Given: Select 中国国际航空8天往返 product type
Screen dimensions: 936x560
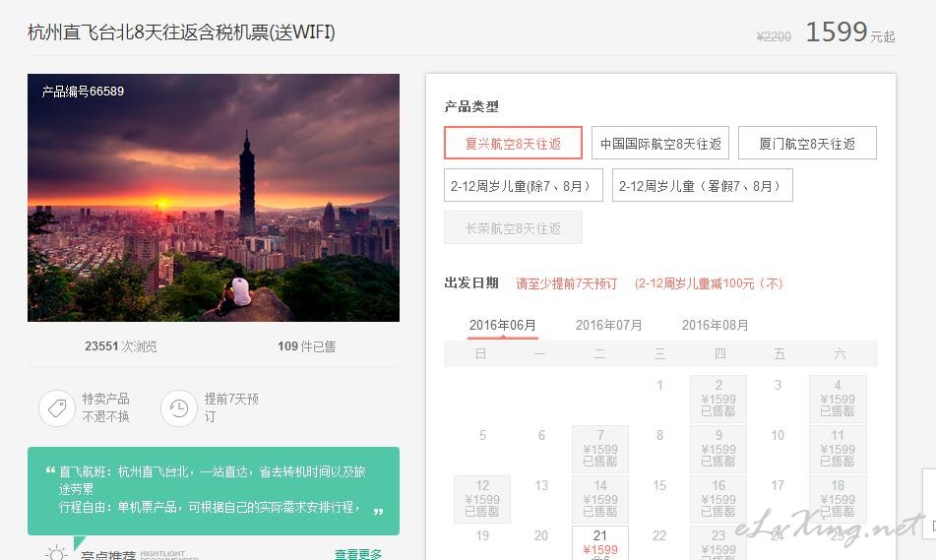Looking at the screenshot, I should pyautogui.click(x=660, y=143).
